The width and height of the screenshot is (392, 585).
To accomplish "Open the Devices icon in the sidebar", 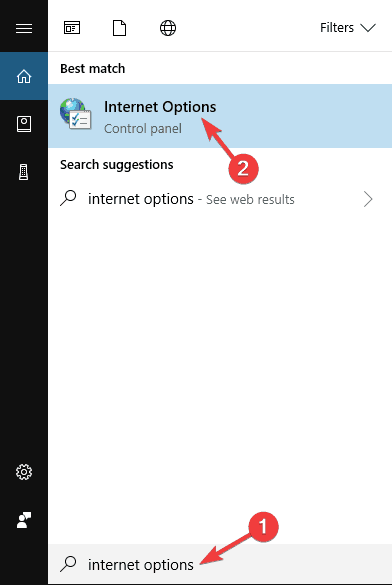I will click(24, 172).
